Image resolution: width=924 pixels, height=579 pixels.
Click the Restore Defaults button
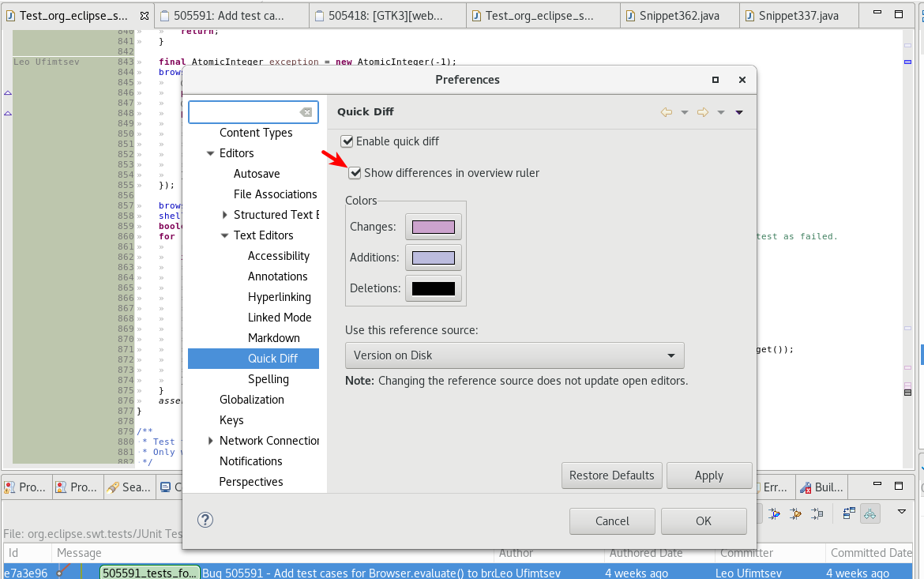(x=611, y=476)
